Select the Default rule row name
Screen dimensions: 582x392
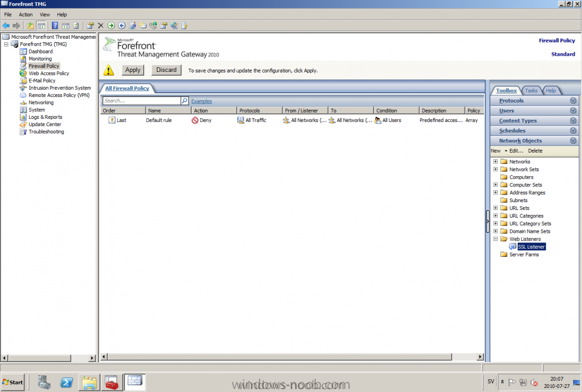click(x=159, y=120)
